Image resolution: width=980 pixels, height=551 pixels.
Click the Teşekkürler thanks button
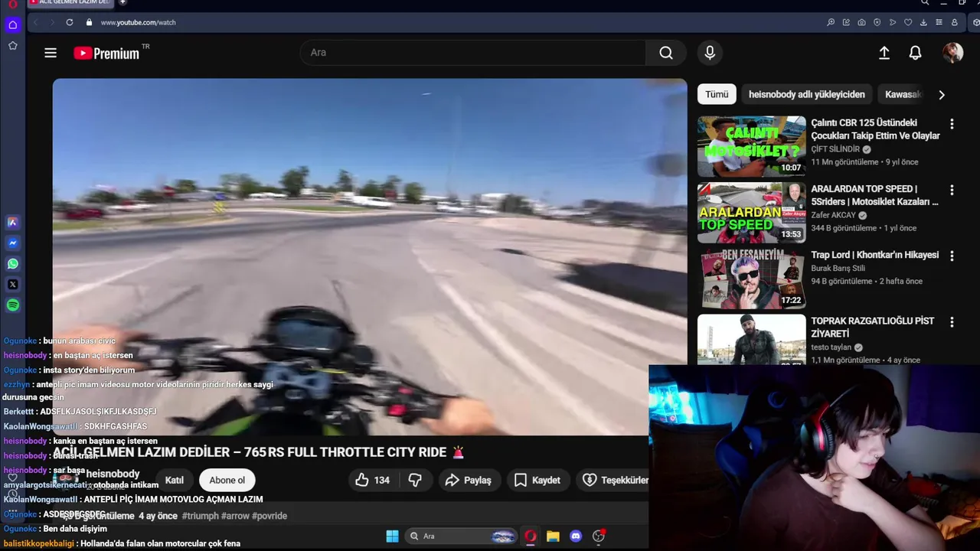coord(614,480)
